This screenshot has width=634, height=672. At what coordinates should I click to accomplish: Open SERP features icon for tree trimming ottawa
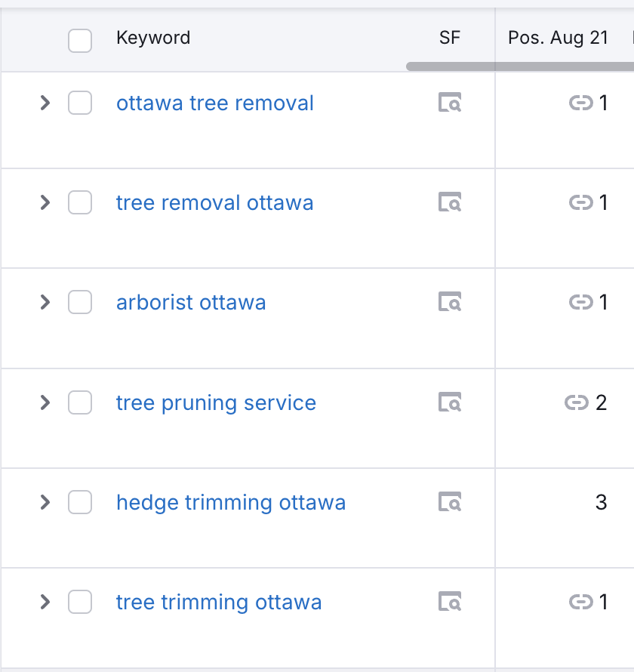[x=450, y=601]
